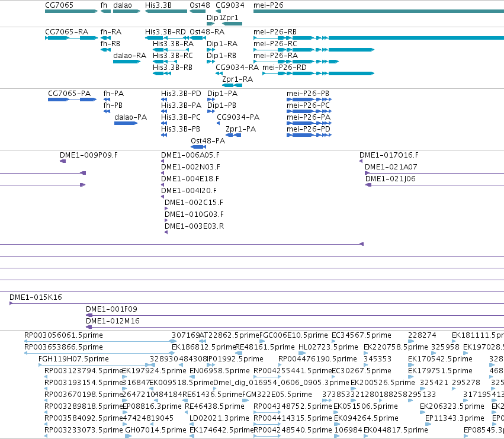Select the His3.3B gene span bar

click(x=166, y=11)
